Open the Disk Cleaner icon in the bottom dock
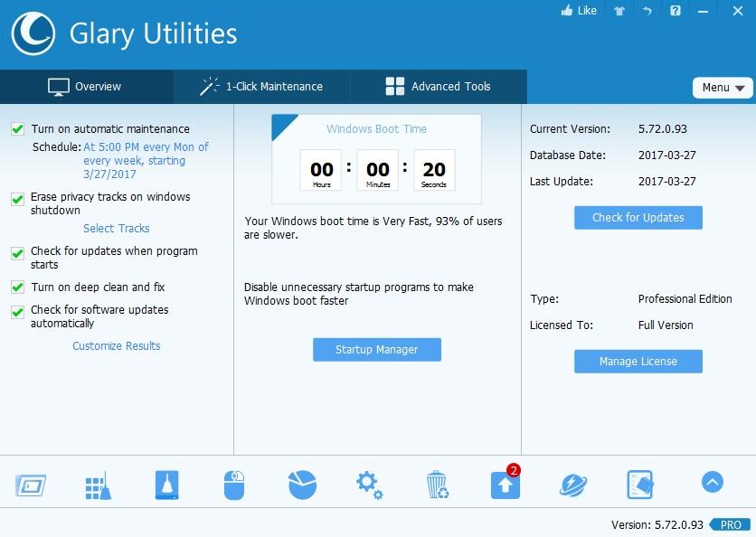This screenshot has height=537, width=756. 31,485
